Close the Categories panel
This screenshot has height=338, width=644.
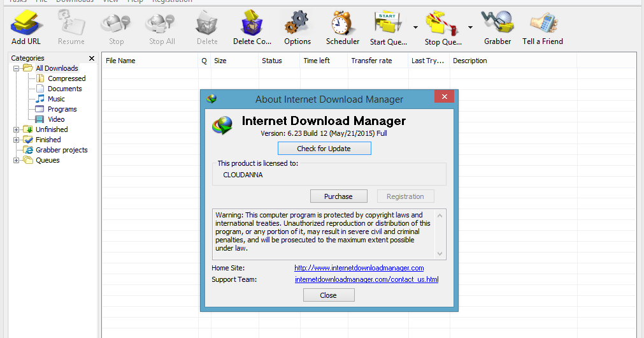coord(92,59)
